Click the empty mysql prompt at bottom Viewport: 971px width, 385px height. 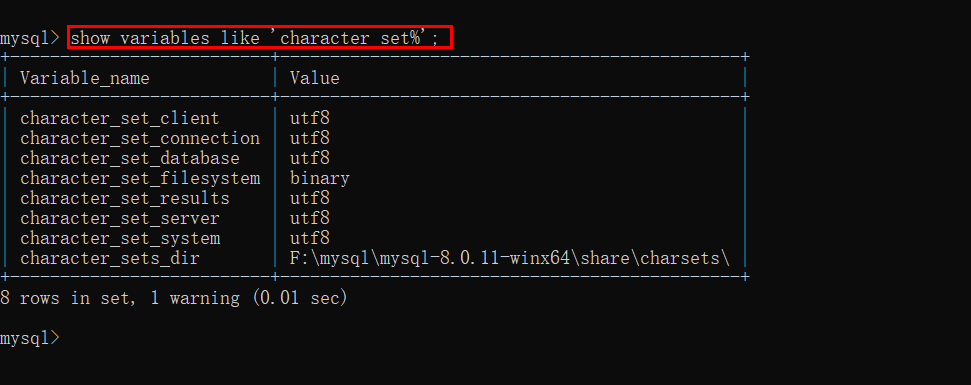coord(30,338)
